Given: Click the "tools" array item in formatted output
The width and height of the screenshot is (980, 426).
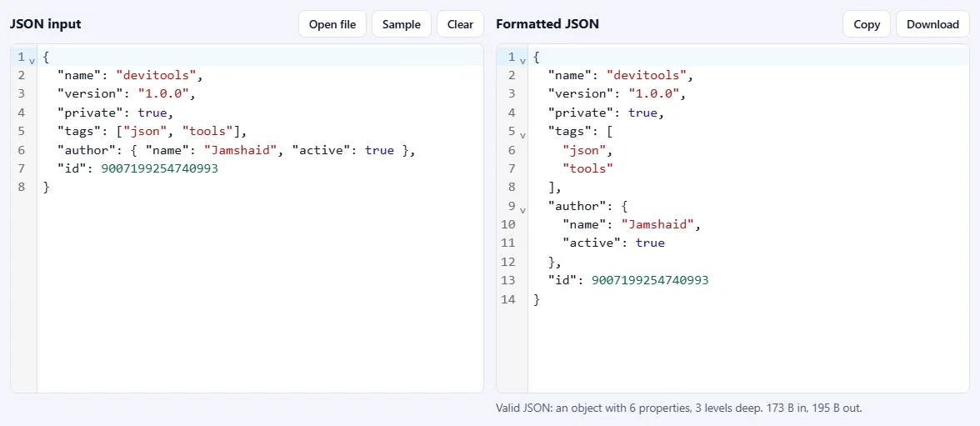Looking at the screenshot, I should click(x=587, y=169).
